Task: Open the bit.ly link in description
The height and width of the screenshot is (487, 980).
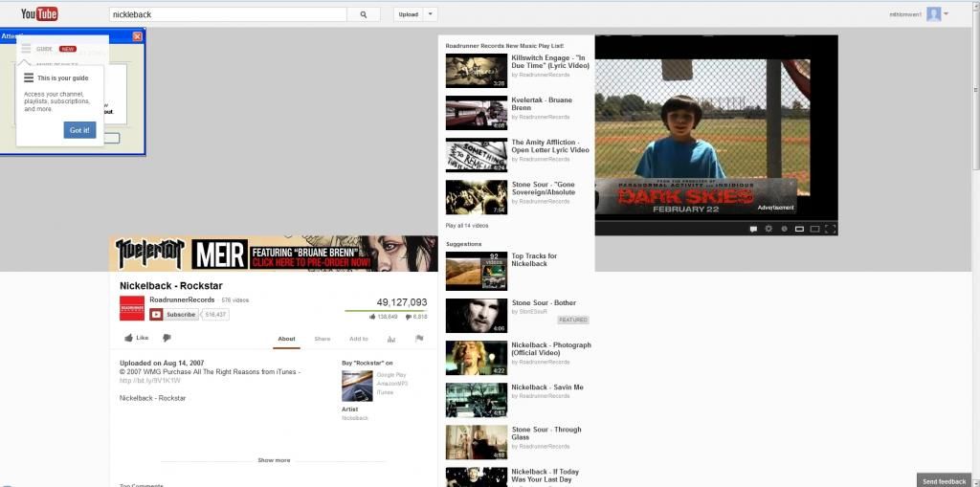Action: tap(150, 381)
